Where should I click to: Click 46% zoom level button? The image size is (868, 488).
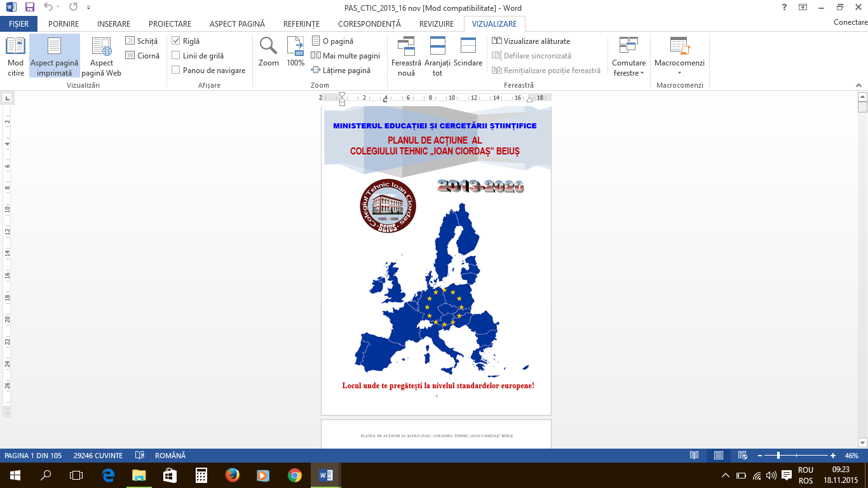point(851,456)
